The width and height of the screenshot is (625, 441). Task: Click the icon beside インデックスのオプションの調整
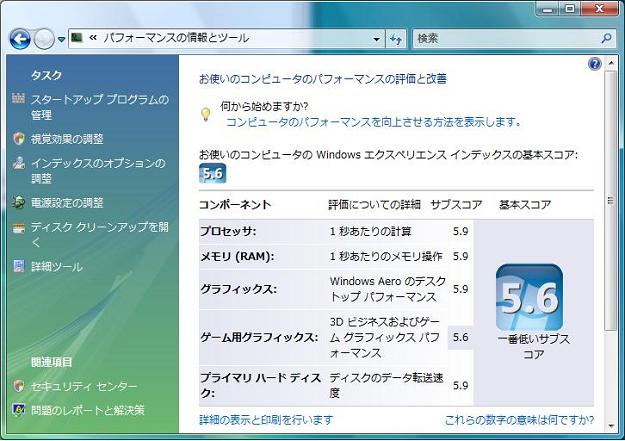point(18,162)
